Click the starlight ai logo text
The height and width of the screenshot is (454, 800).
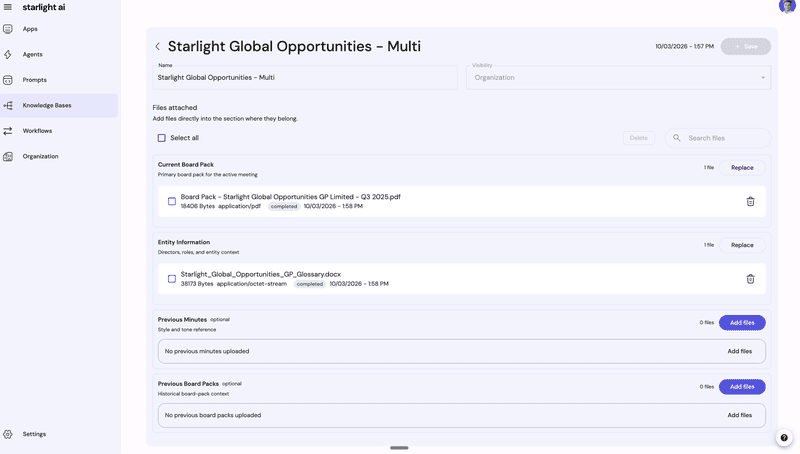coord(44,7)
